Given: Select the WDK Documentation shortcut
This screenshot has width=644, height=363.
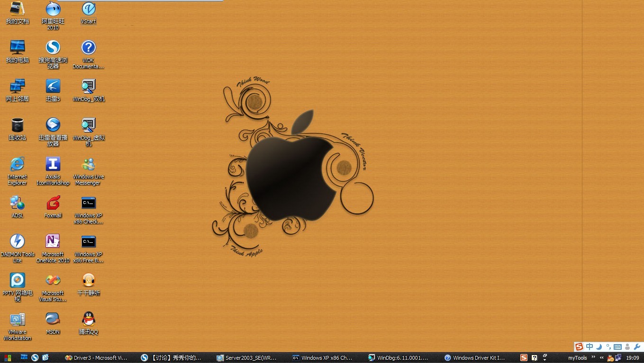Looking at the screenshot, I should pos(88,54).
